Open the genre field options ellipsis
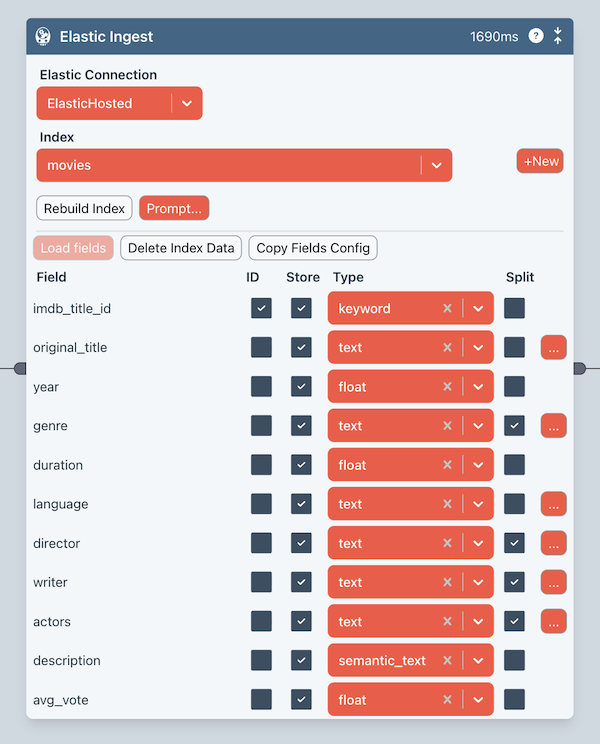This screenshot has height=744, width=600. [553, 426]
